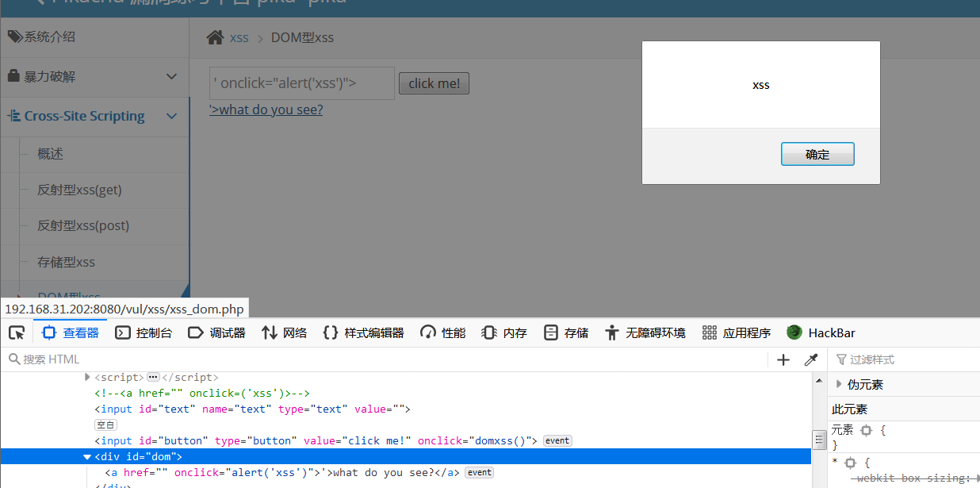Viewport: 980px width, 488px height.
Task: Click the selector highlighter icon next to * rule
Action: click(x=851, y=463)
